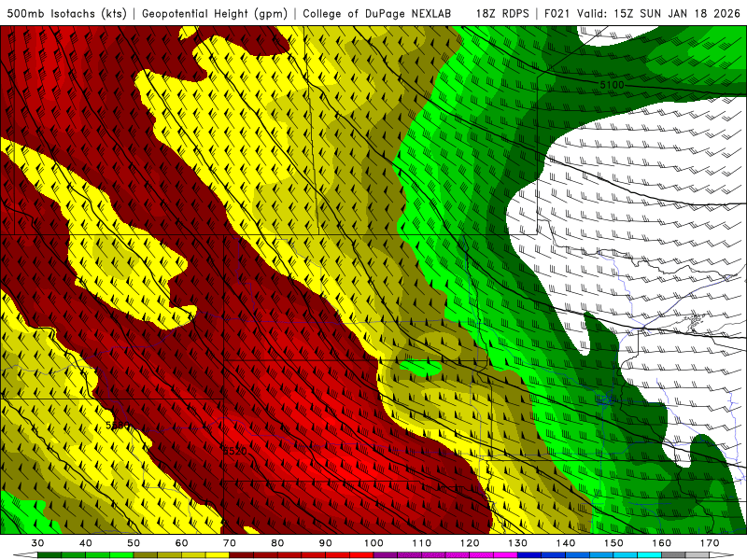Click the 60 value on the colorbar
The width and height of the screenshot is (747, 560).
coord(181,543)
